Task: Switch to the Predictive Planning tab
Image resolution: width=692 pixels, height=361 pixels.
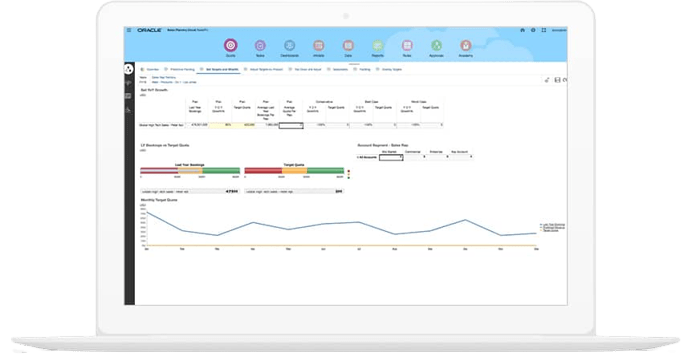Action: point(180,69)
